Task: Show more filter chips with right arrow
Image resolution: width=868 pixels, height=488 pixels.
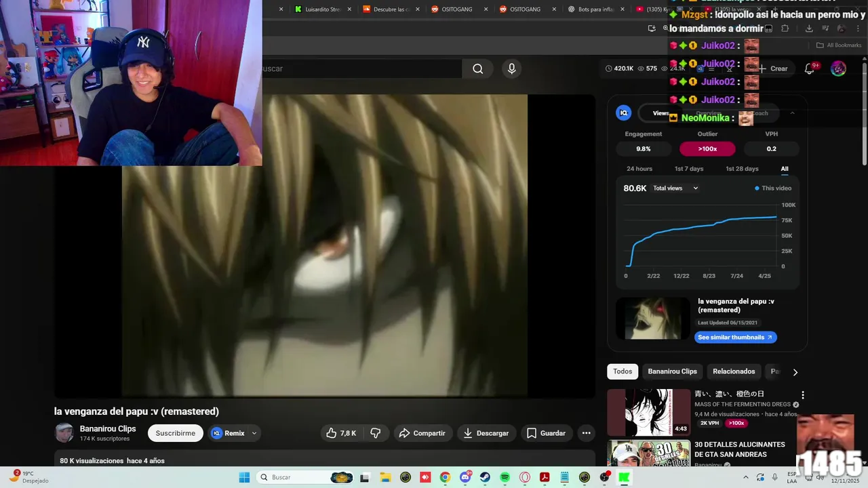Action: point(795,372)
